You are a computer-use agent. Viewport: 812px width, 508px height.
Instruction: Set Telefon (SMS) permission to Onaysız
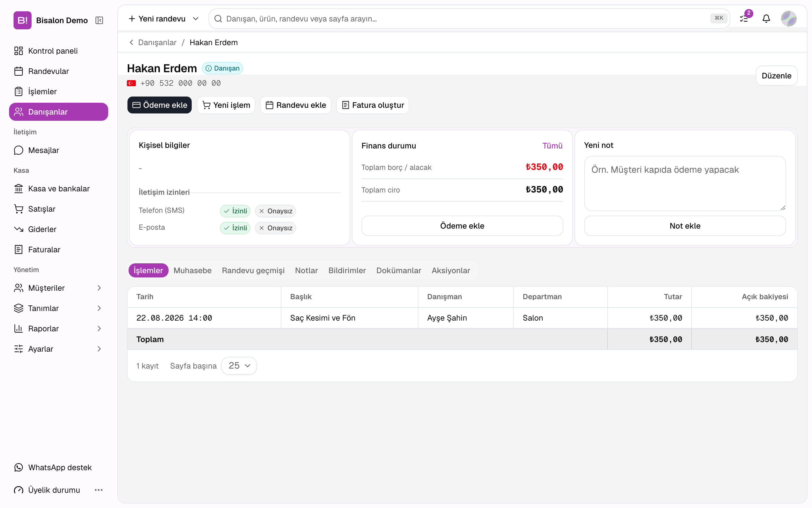click(275, 211)
